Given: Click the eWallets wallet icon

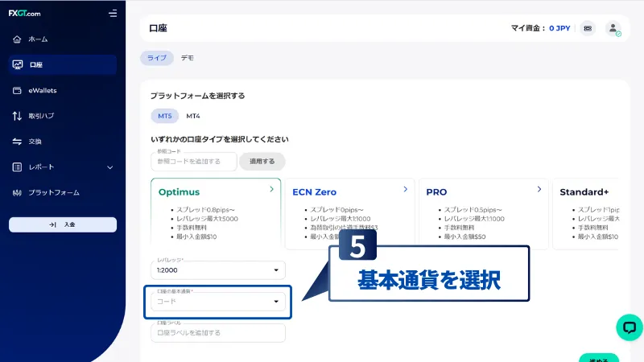Looking at the screenshot, I should (x=17, y=90).
